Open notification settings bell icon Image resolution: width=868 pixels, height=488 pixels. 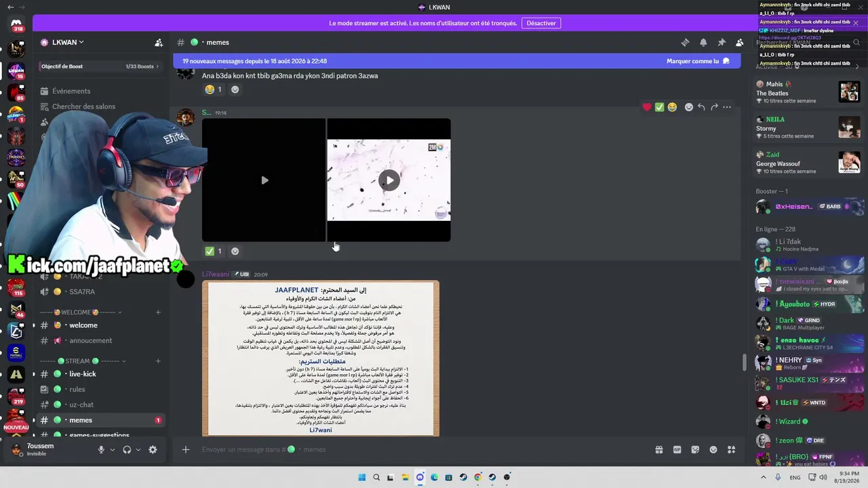click(703, 42)
